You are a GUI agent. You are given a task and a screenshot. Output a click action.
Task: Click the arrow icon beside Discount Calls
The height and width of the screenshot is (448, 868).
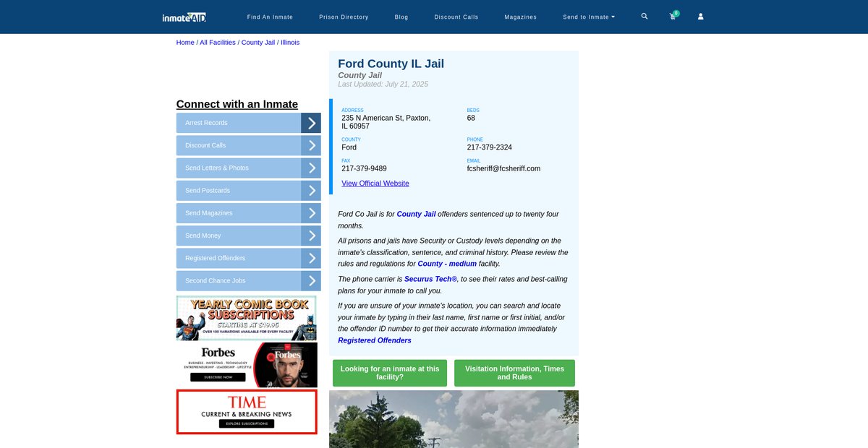tap(311, 145)
